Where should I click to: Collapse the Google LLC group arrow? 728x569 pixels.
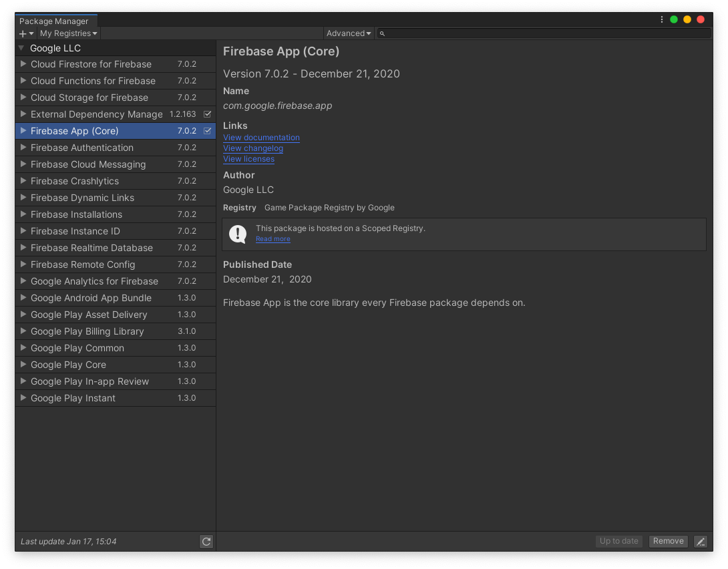[x=21, y=48]
